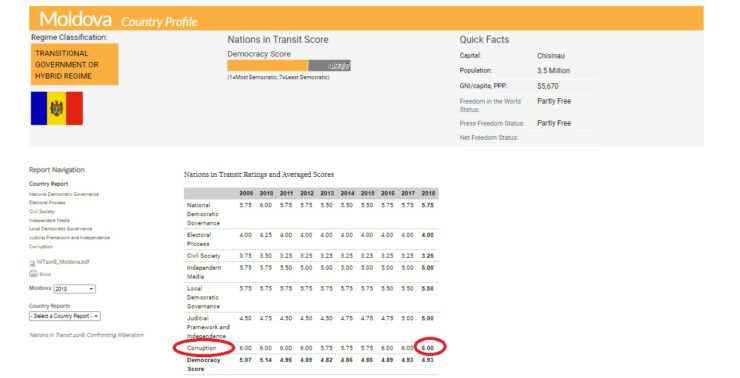
Task: Go to National Democratic Governance section
Action: click(64, 194)
